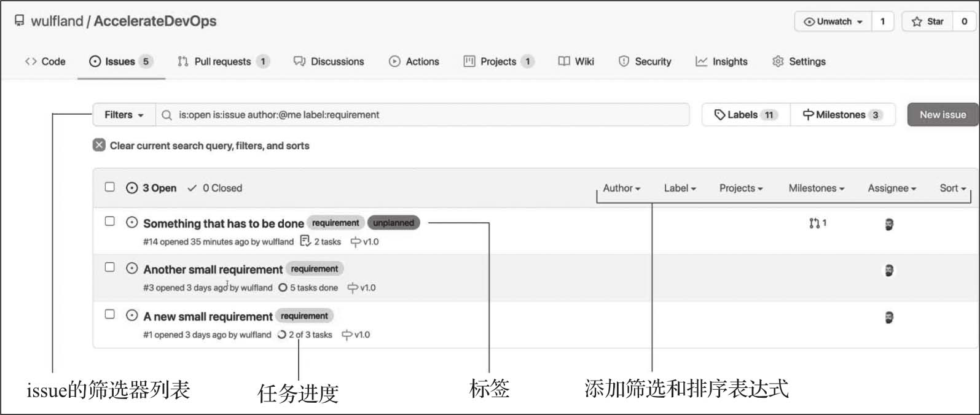
Task: Open the Insights tab
Action: click(x=721, y=61)
